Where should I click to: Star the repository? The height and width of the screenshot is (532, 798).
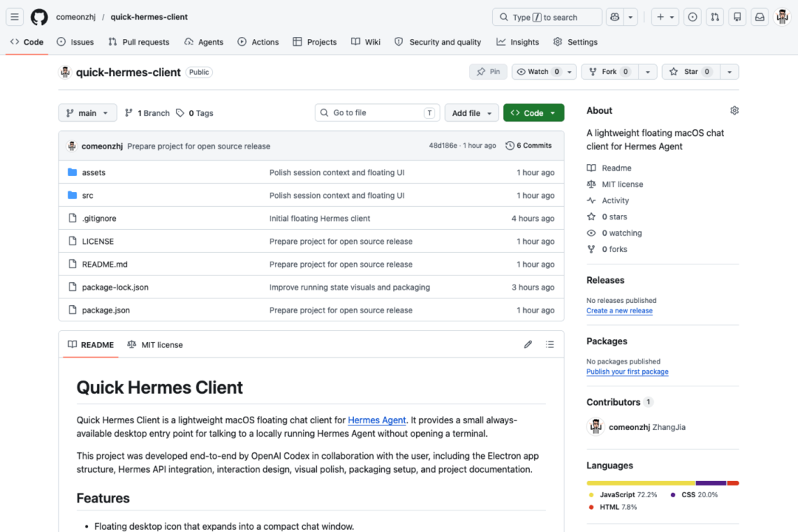pyautogui.click(x=691, y=72)
